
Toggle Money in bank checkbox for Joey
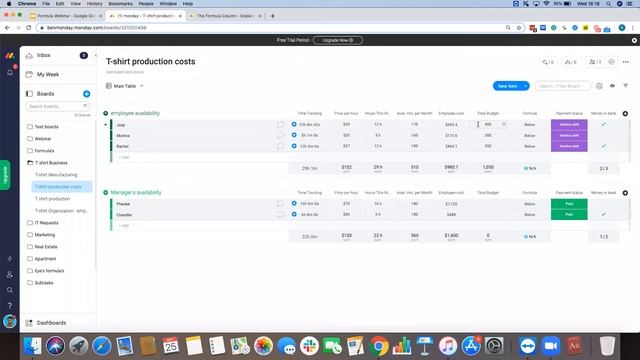click(604, 124)
